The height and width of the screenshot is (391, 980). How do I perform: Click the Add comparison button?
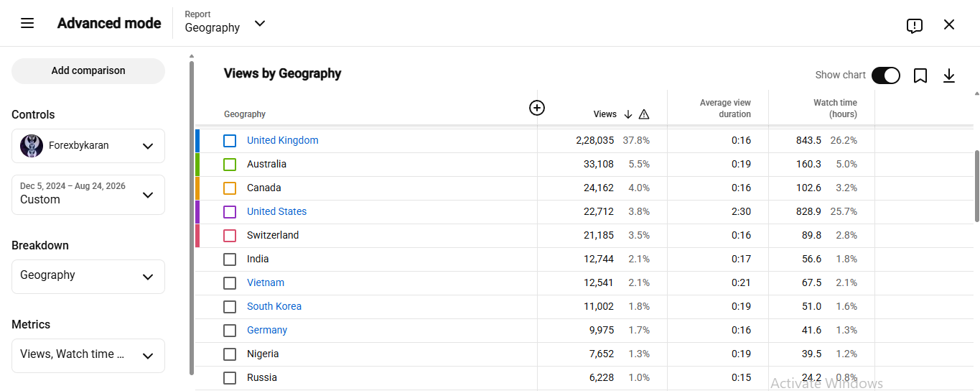[x=88, y=71]
